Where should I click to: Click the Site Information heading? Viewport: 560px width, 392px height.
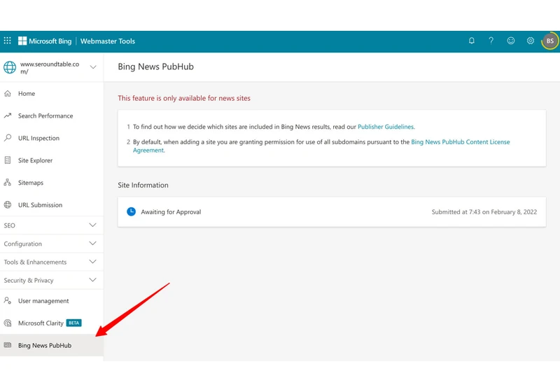point(143,185)
